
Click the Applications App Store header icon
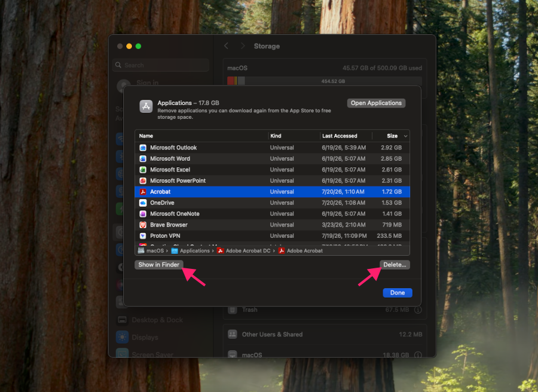(146, 106)
